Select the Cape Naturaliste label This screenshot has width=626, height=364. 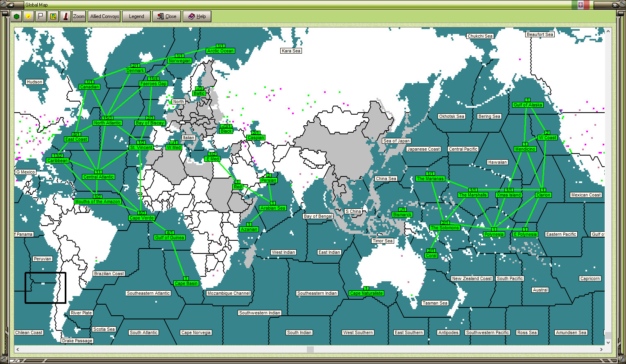click(x=366, y=293)
